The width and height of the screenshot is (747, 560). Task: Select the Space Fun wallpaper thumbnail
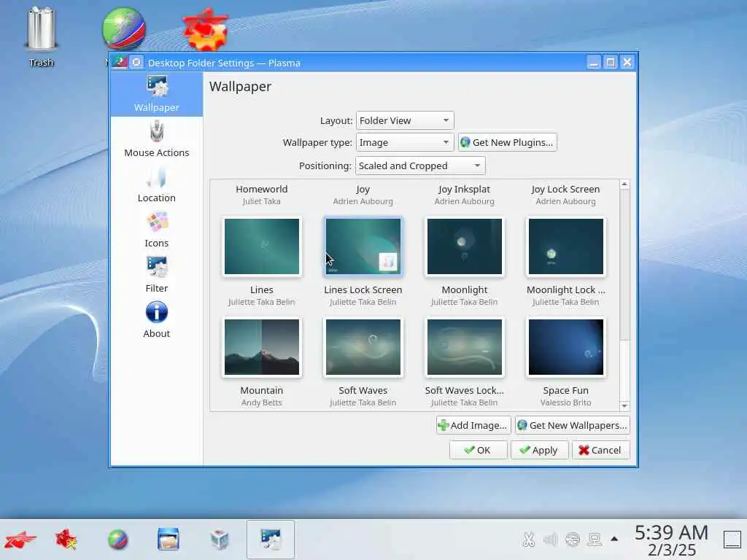click(566, 347)
